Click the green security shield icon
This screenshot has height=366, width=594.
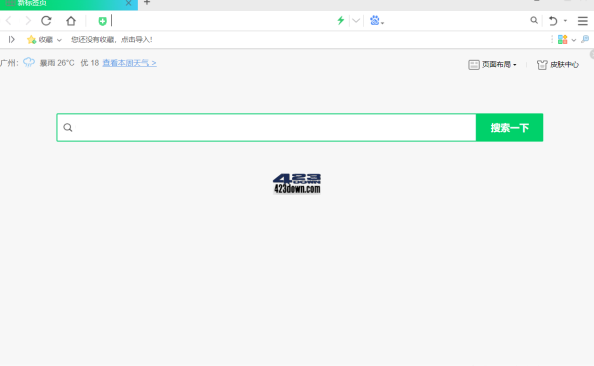[x=102, y=21]
